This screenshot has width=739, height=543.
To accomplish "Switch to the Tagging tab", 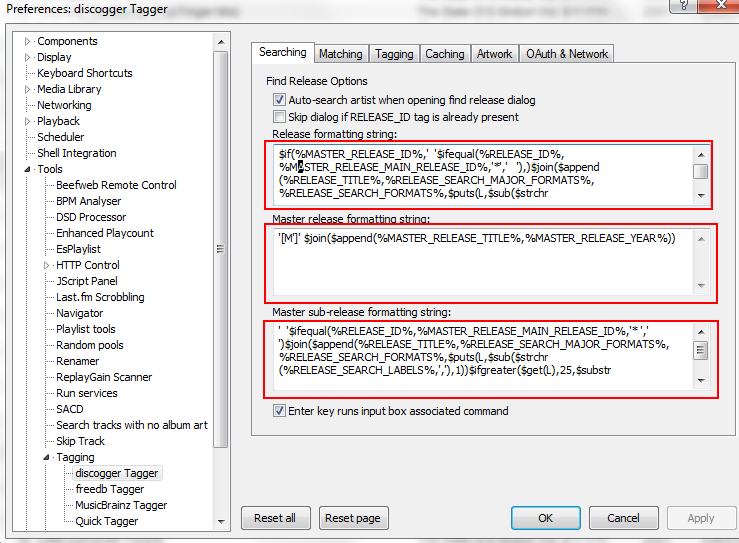I will tap(394, 54).
